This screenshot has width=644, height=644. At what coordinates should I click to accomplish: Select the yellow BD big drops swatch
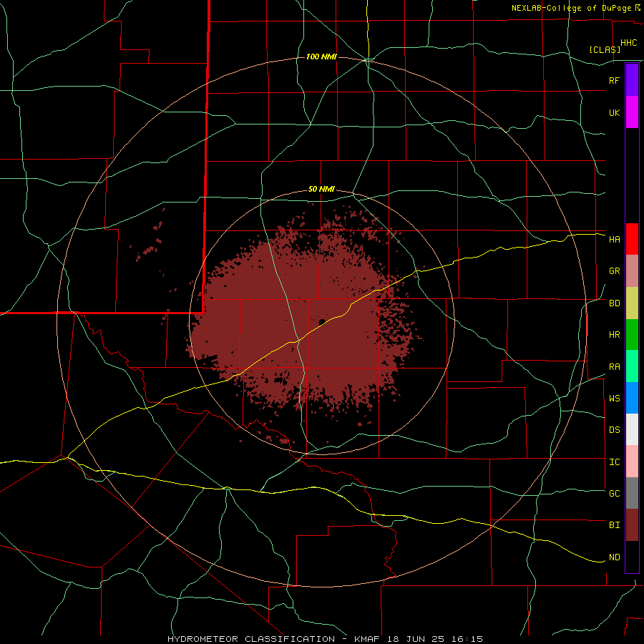(632, 303)
